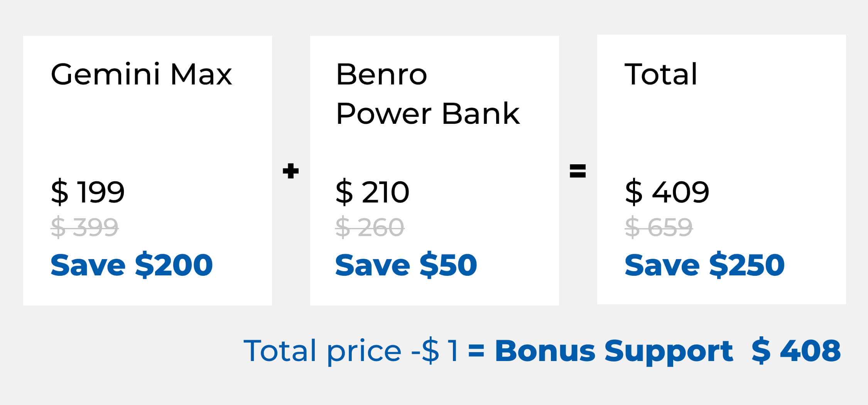The width and height of the screenshot is (868, 405).
Task: Click the Total card heading
Action: click(x=661, y=74)
